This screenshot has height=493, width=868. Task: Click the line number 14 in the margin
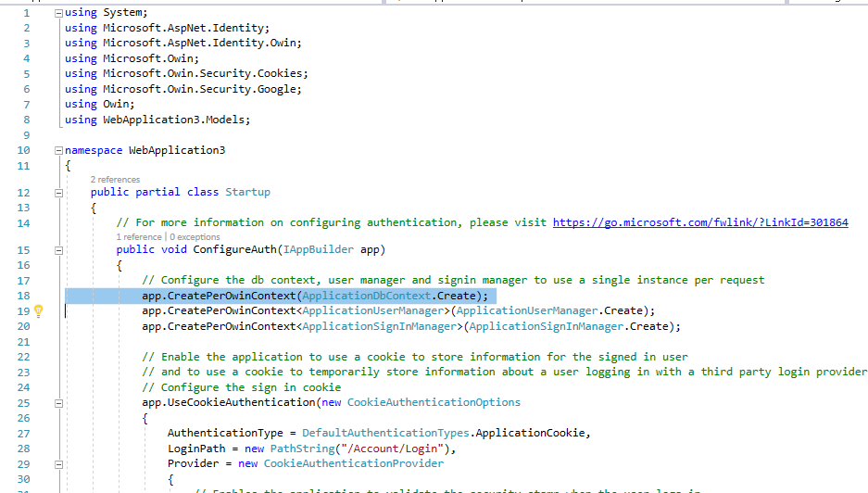(x=23, y=223)
